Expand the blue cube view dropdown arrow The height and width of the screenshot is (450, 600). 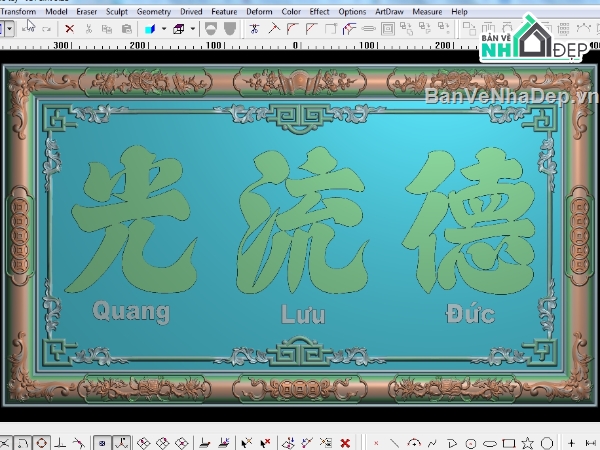[x=164, y=29]
